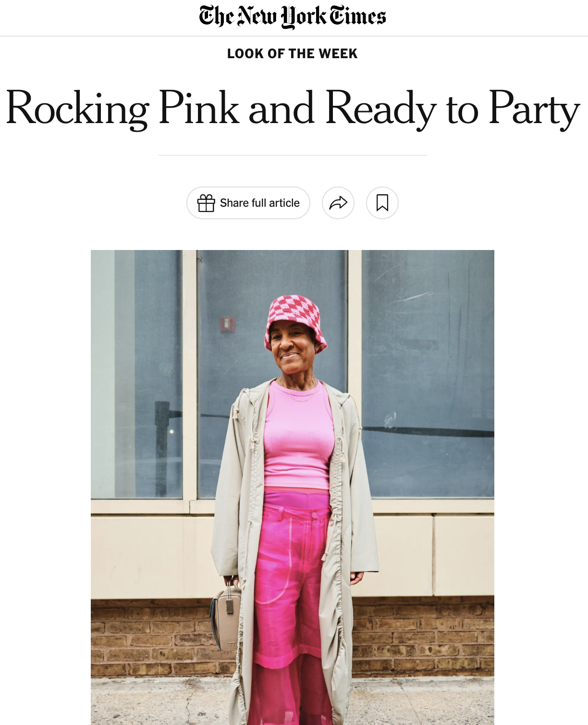Open The New York Times homepage logo
Screen dimensions: 588x725
(x=293, y=17)
